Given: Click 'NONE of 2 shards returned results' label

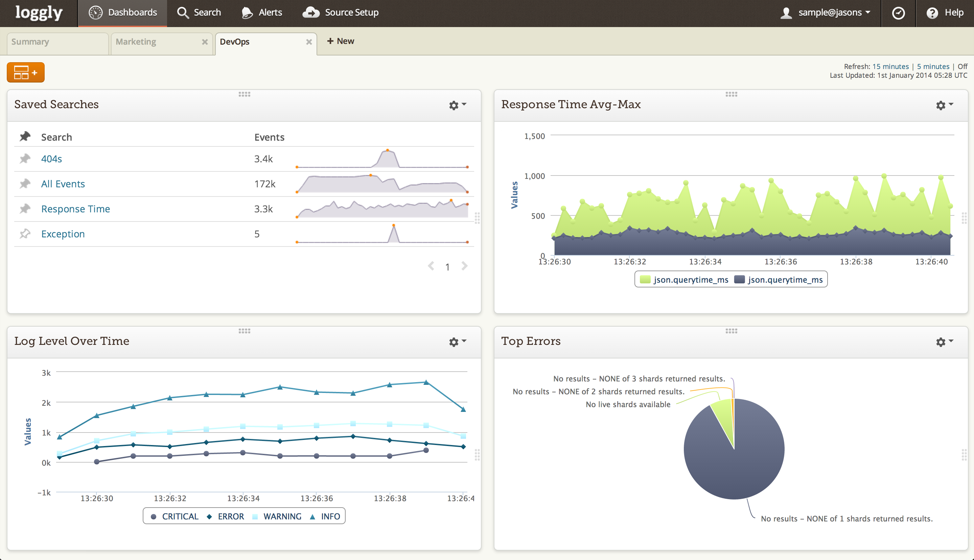Looking at the screenshot, I should [599, 392].
